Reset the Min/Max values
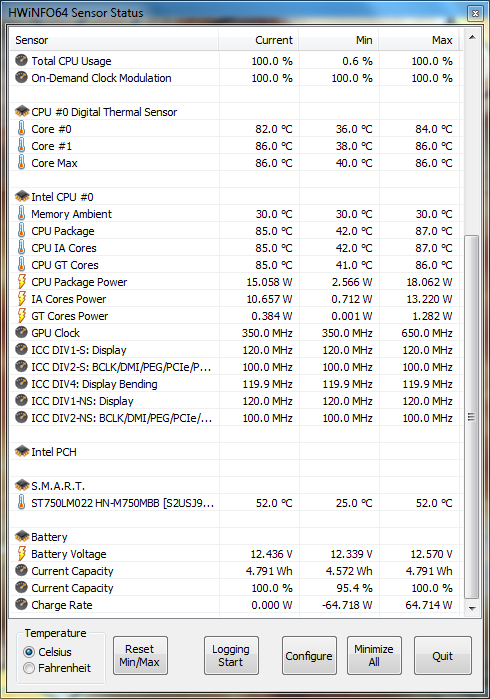This screenshot has width=490, height=699. (x=140, y=655)
